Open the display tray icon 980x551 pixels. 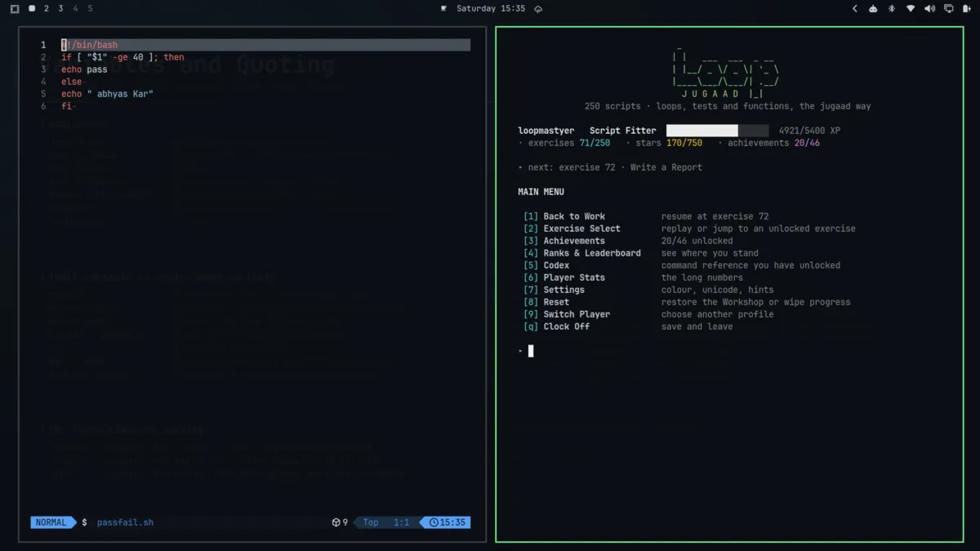[x=948, y=8]
